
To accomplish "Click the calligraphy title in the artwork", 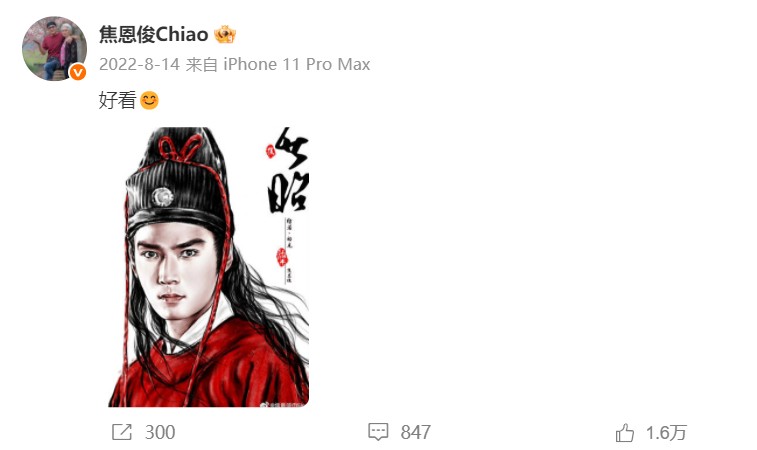I will tap(289, 170).
